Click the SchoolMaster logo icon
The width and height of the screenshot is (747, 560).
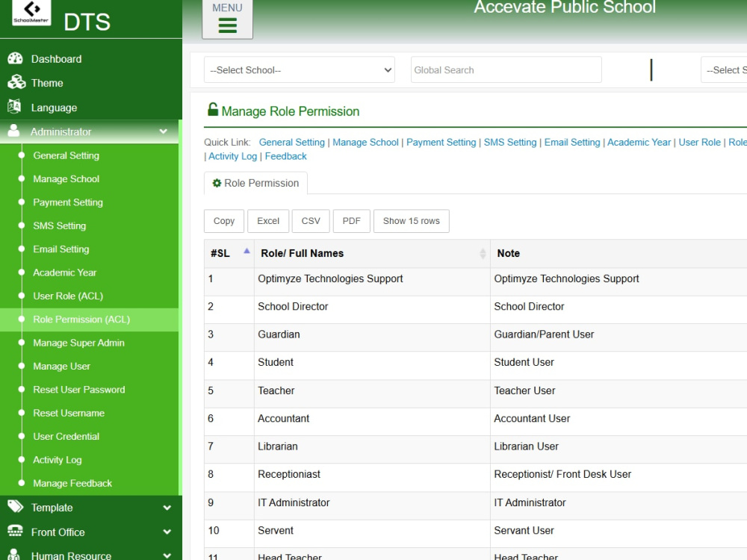tap(31, 12)
